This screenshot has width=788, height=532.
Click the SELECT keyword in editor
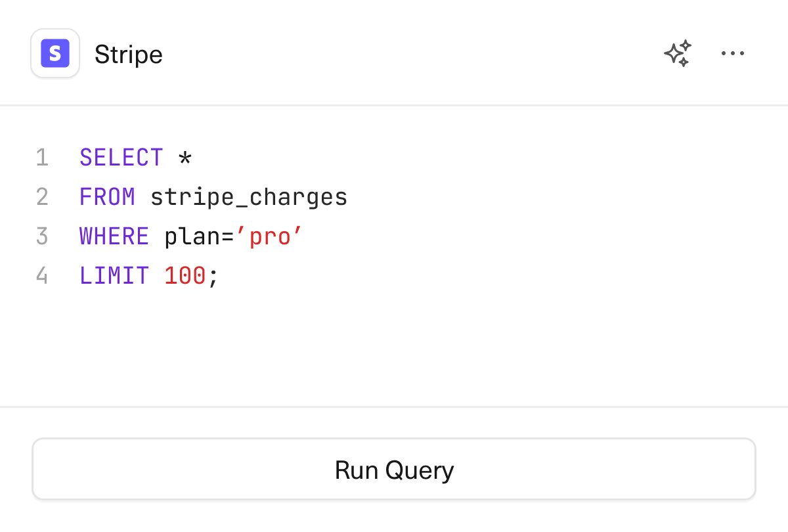point(121,158)
